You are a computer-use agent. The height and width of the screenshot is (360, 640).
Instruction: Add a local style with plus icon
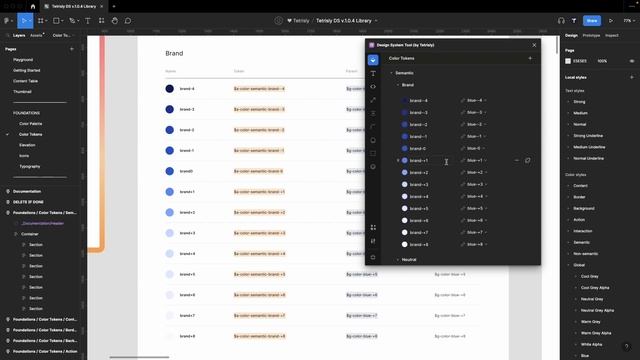click(x=631, y=77)
